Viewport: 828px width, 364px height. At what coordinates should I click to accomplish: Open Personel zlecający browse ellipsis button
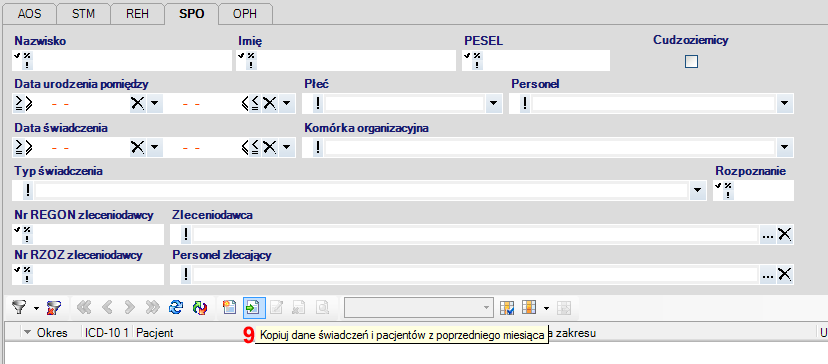click(x=767, y=274)
